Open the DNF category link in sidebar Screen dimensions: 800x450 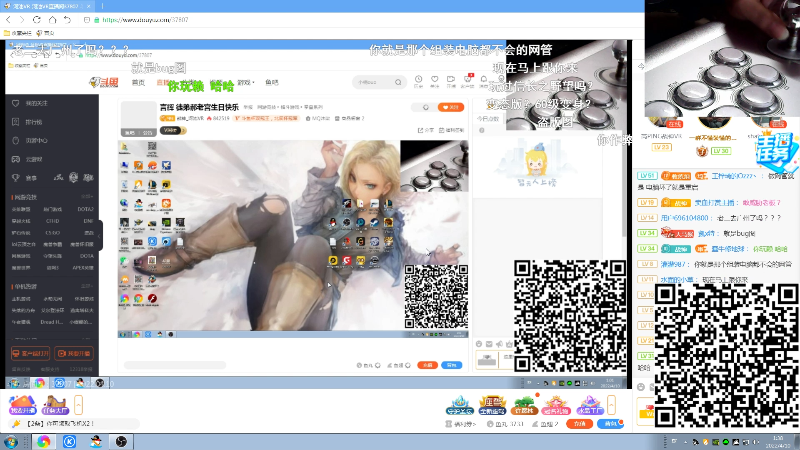[88, 221]
